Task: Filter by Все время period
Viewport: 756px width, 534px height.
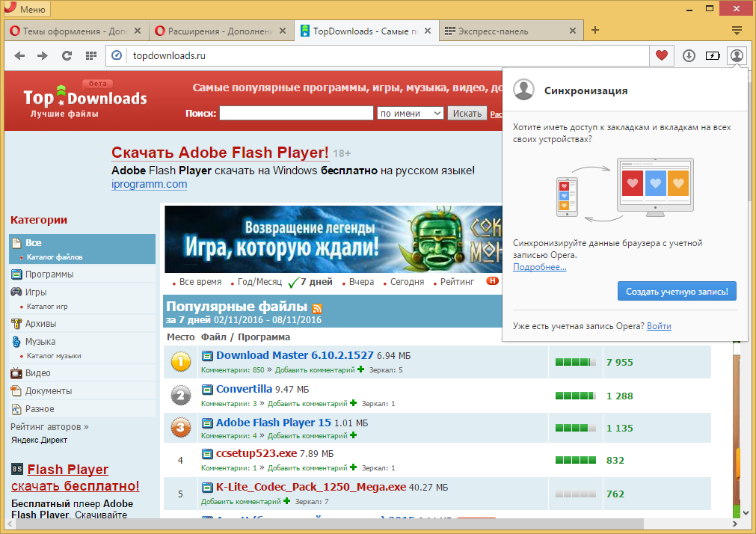Action: 200,282
